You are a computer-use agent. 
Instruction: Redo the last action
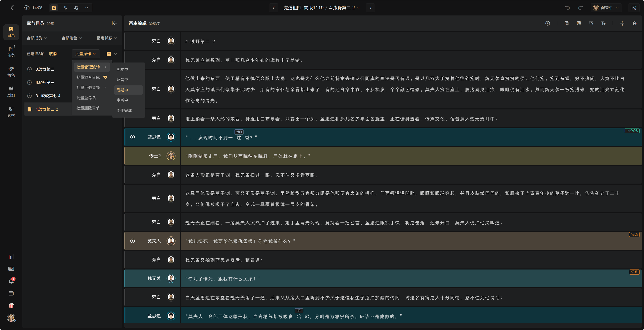click(580, 8)
